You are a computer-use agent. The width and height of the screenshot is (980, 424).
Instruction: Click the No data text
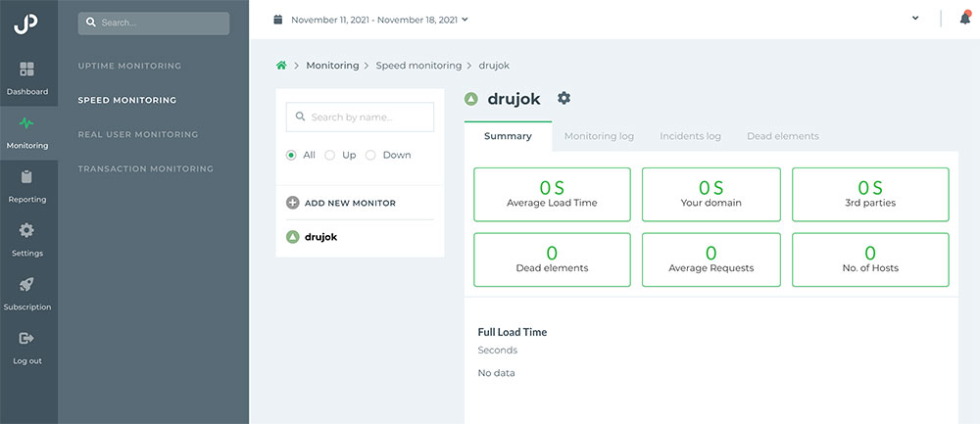tap(496, 373)
